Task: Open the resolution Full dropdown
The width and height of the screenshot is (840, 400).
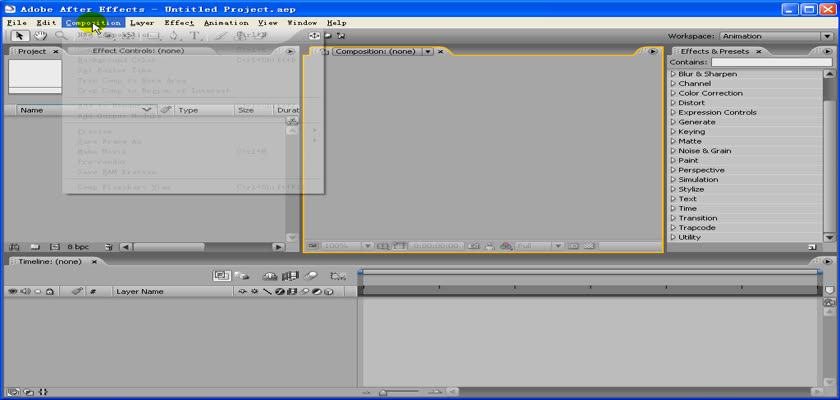Action: pos(558,246)
